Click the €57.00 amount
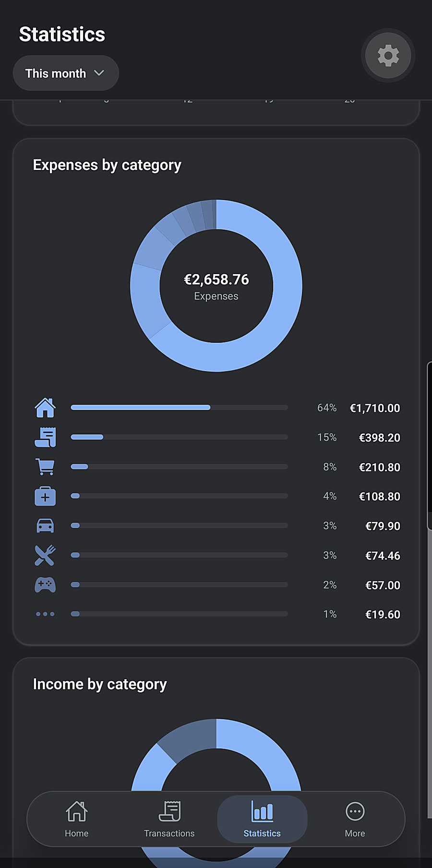This screenshot has width=432, height=868. coord(383,585)
